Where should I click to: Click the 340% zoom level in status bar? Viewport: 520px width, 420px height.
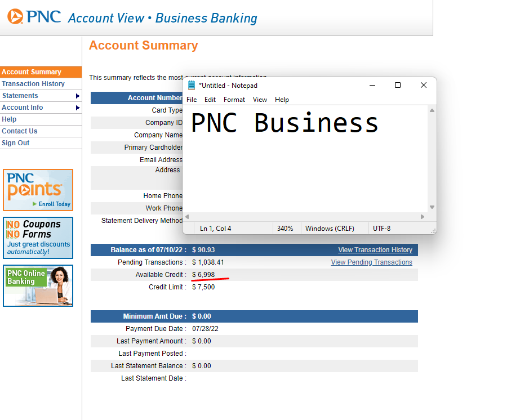click(285, 229)
